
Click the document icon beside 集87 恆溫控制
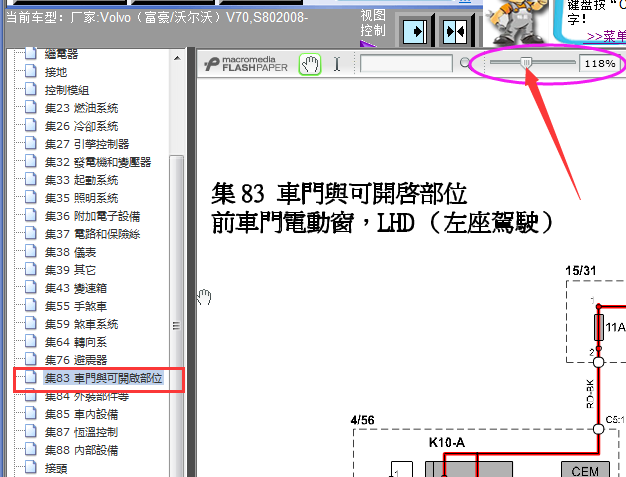coord(31,431)
